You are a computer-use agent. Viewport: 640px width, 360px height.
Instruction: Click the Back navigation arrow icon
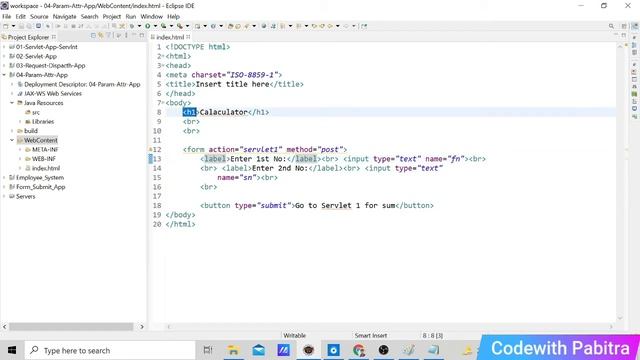[x=330, y=26]
